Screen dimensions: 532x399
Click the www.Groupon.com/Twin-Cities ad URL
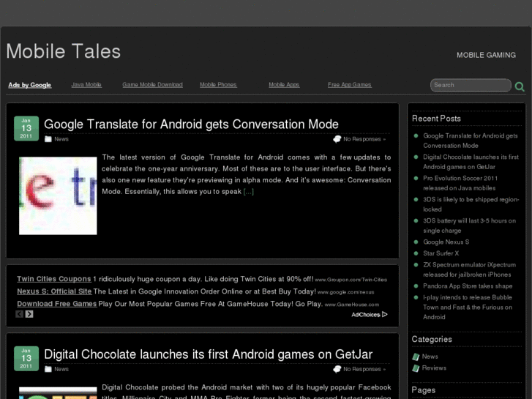(x=351, y=280)
